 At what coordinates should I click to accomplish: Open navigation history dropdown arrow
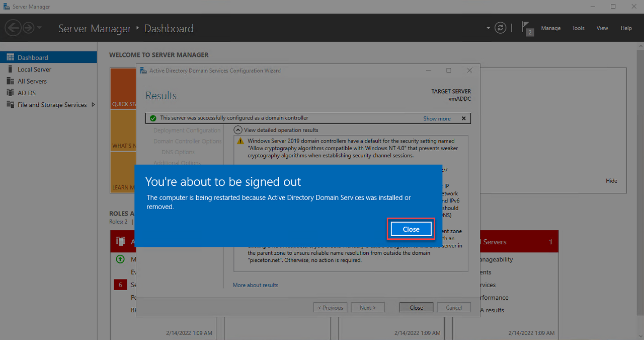coord(40,28)
